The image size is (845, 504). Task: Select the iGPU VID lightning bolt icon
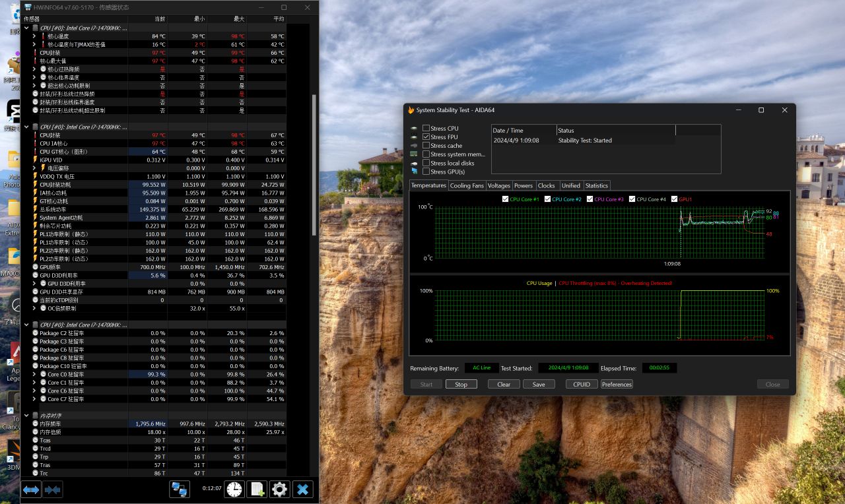tap(36, 160)
